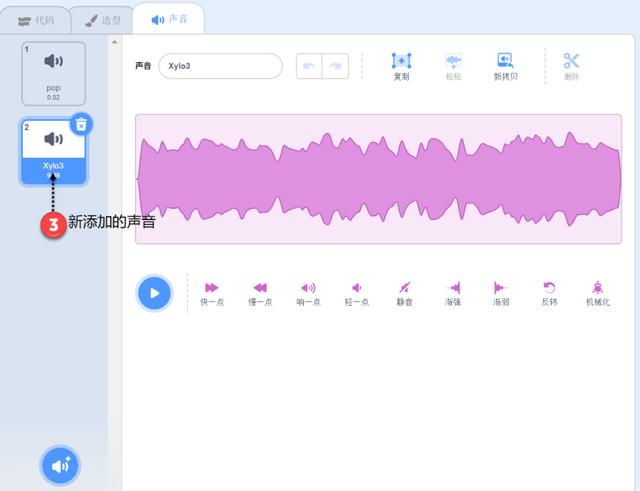
Task: Apply 慢一点 (Slower) effect
Action: coord(260,294)
